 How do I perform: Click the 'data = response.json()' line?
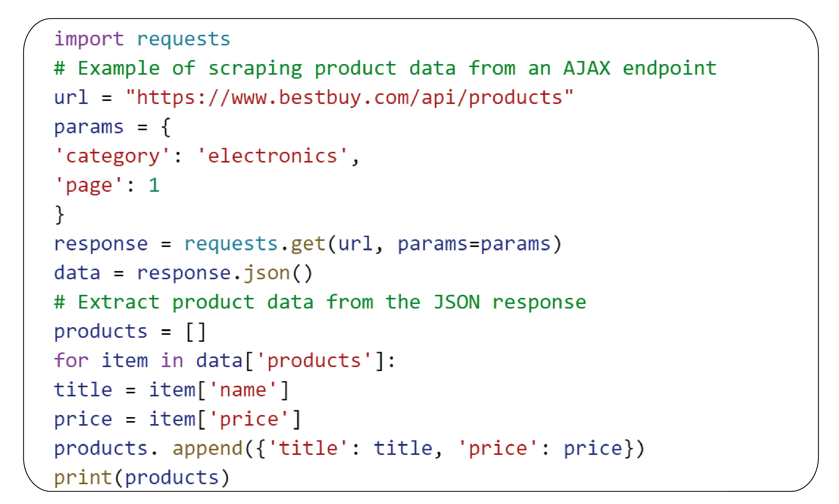(183, 273)
